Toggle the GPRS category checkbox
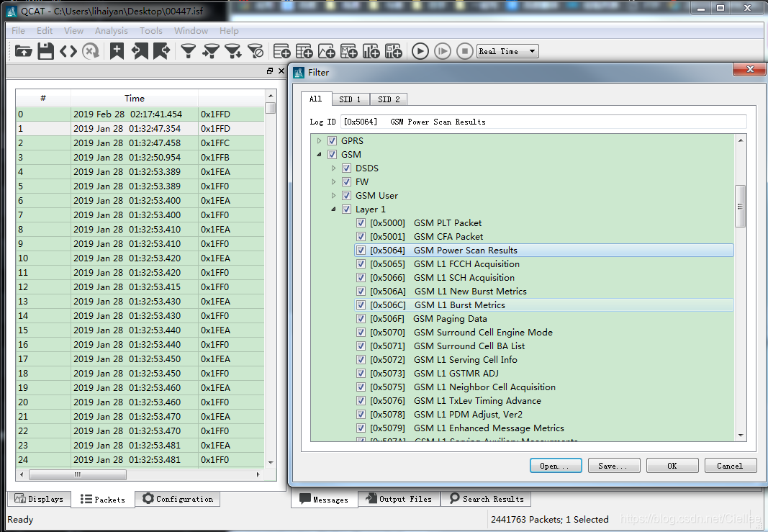 [x=332, y=140]
